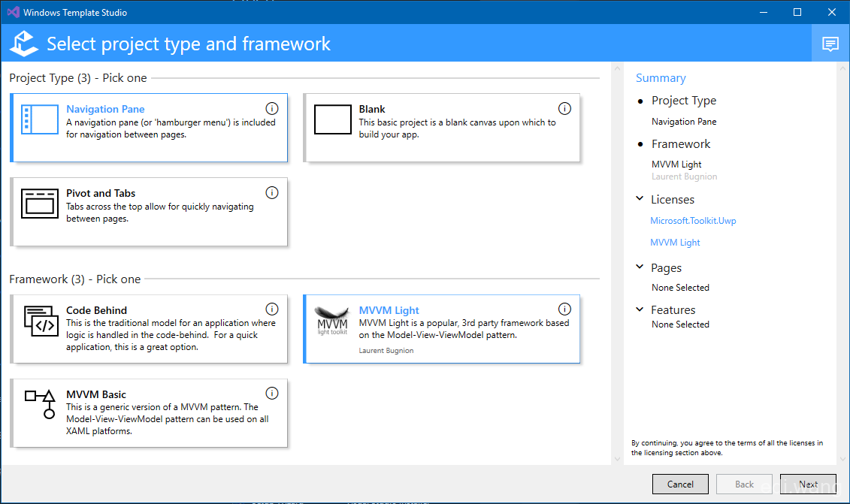Click 'Navigation Pane' value in summary
The height and width of the screenshot is (504, 850).
(x=684, y=122)
